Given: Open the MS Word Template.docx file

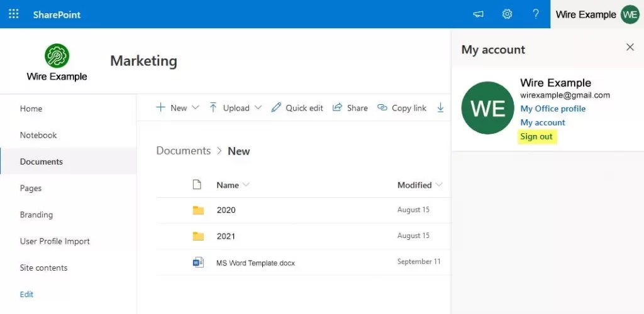Looking at the screenshot, I should (x=255, y=263).
